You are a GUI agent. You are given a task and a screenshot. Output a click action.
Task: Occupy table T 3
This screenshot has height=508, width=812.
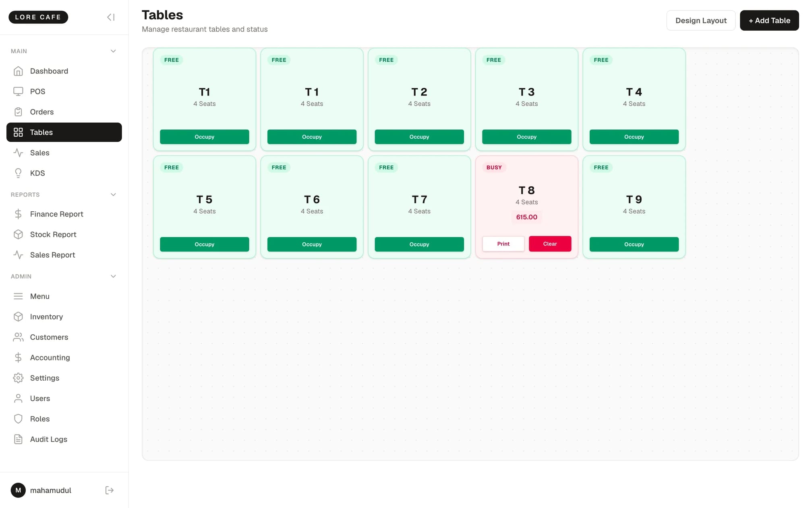526,137
